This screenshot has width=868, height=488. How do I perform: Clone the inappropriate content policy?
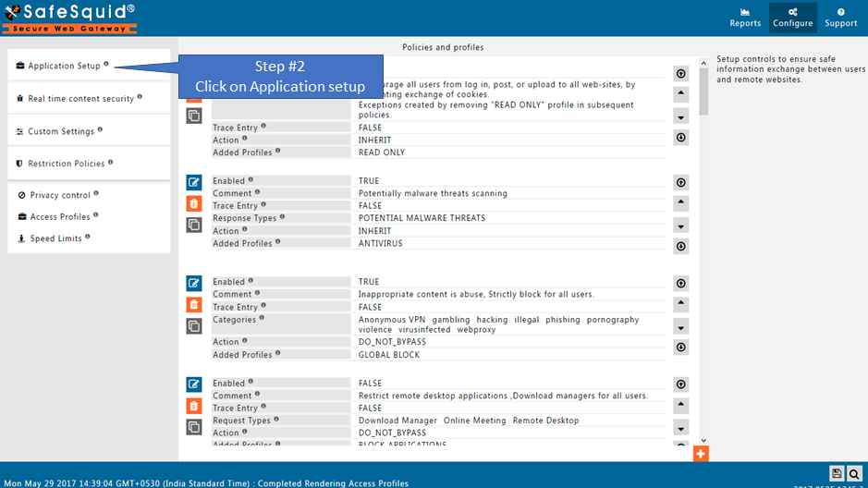click(194, 326)
